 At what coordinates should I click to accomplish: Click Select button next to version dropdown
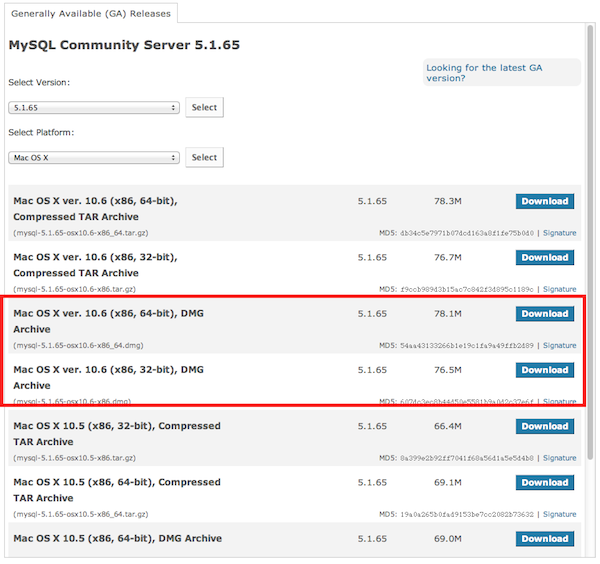204,108
